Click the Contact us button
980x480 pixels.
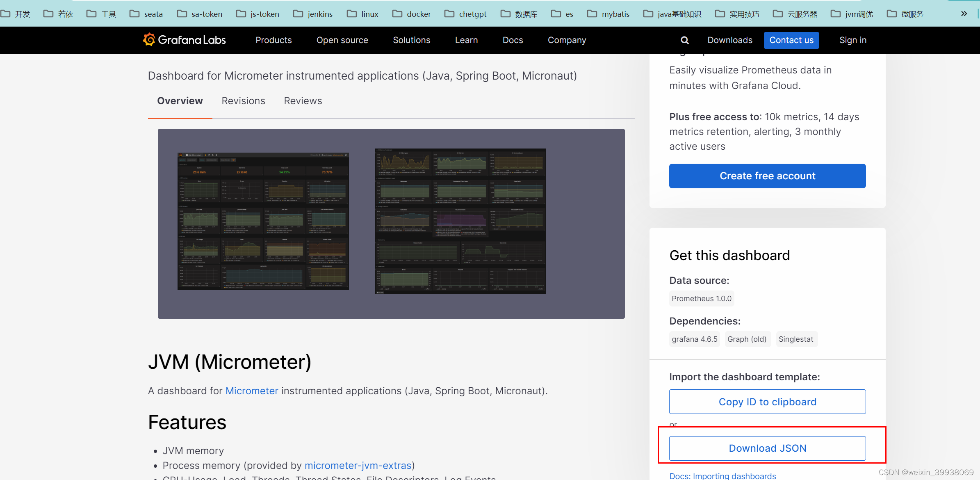(791, 40)
